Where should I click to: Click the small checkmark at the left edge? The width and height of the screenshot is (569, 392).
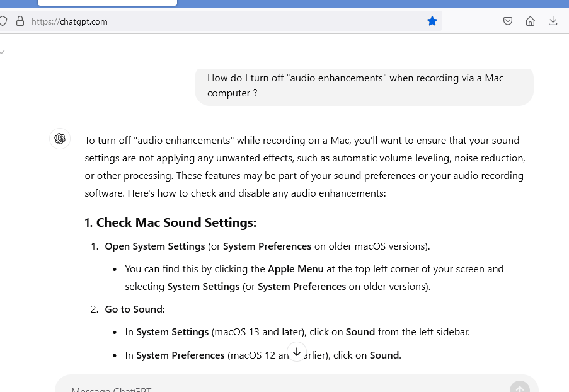pyautogui.click(x=3, y=52)
